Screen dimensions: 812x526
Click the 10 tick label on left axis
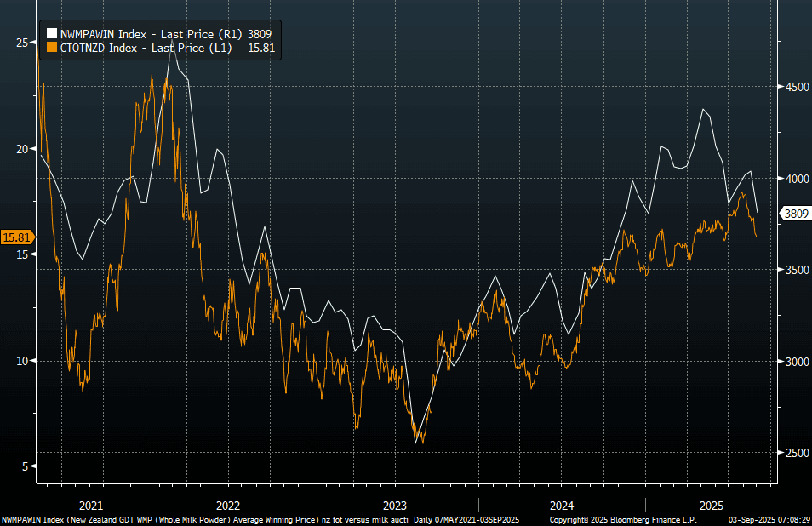[22, 361]
